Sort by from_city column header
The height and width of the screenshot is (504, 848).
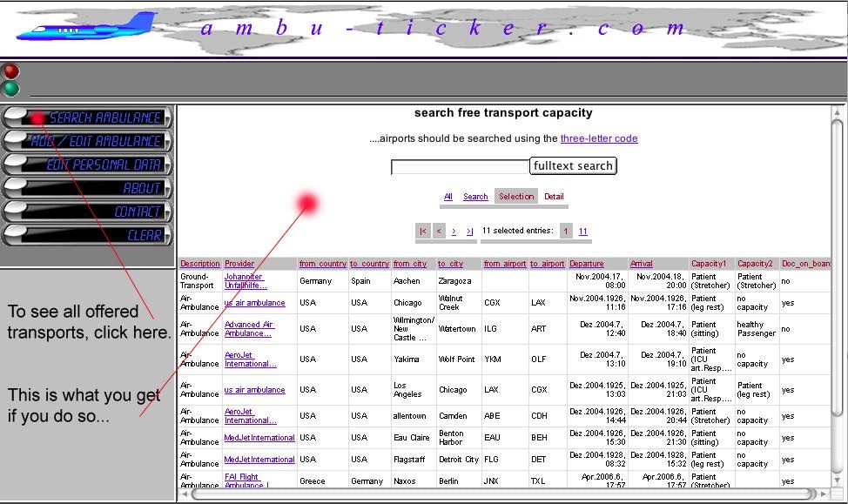coord(410,264)
